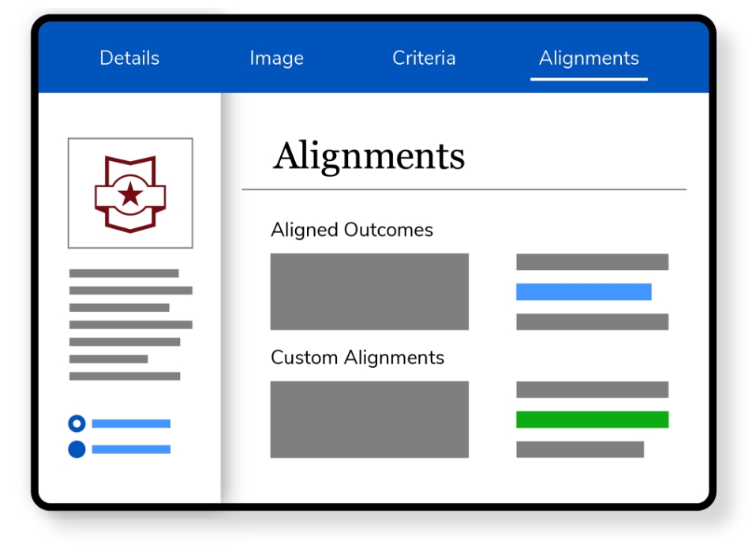Click the gray bar above the green bar

coord(592,390)
